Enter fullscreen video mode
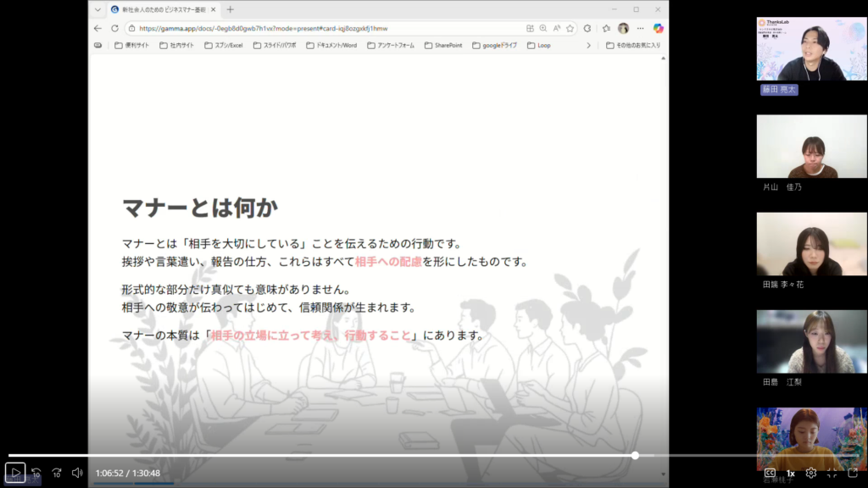Viewport: 868px width, 488px height. [832, 473]
